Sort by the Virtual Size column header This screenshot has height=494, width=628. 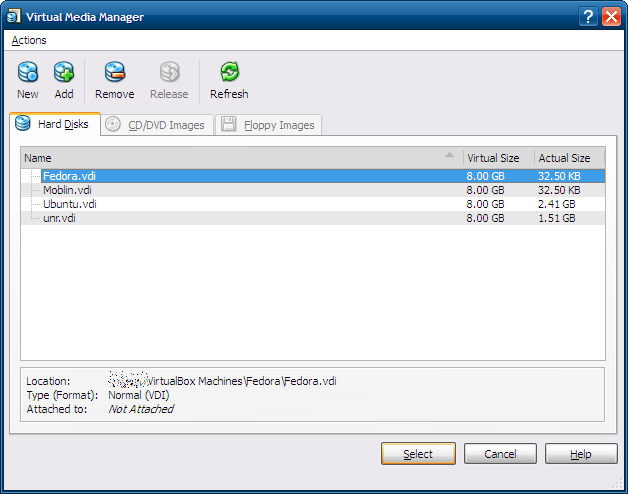click(499, 158)
